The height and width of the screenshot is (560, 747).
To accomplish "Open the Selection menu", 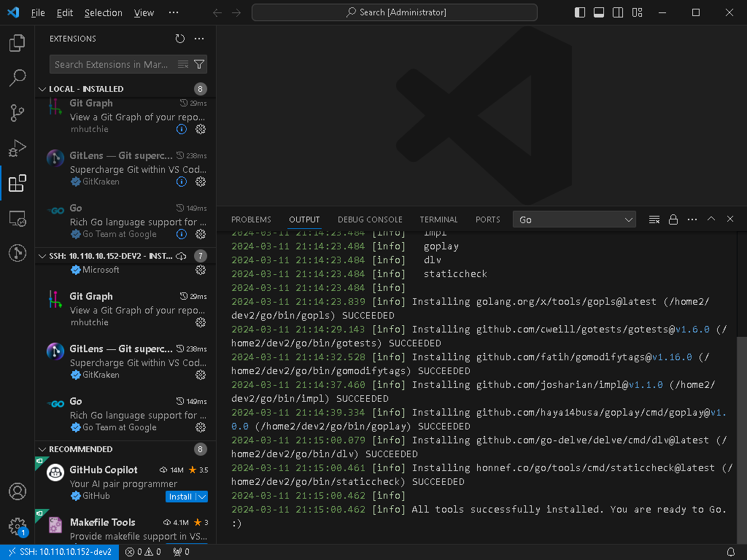I will coord(103,12).
